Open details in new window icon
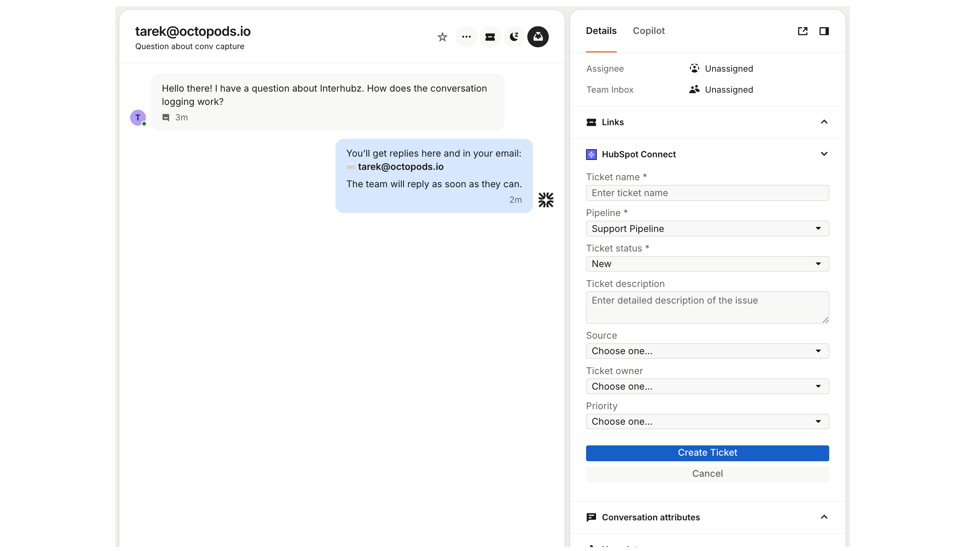 (802, 31)
